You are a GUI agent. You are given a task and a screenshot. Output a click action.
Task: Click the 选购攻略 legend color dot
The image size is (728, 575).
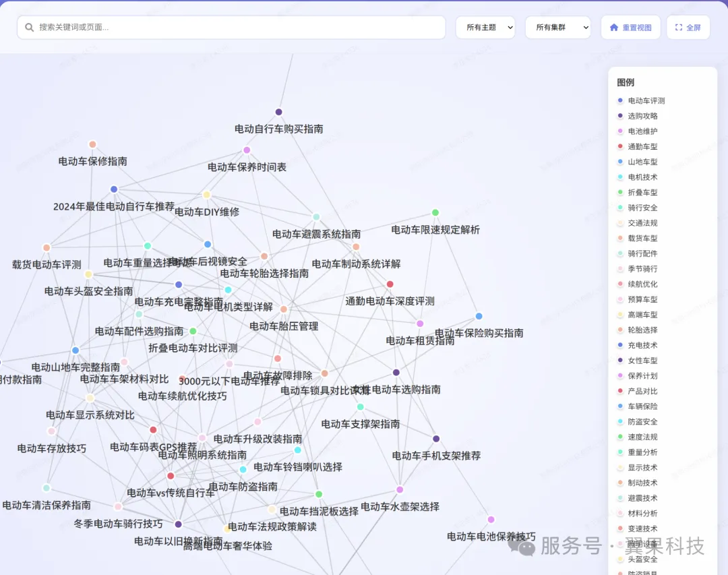coord(620,116)
